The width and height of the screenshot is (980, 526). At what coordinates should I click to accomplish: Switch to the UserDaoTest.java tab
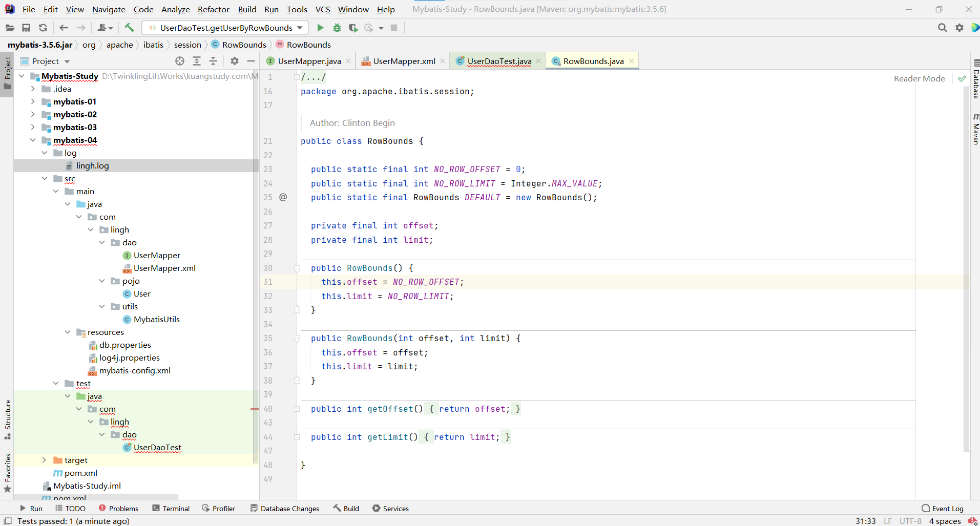tap(499, 61)
